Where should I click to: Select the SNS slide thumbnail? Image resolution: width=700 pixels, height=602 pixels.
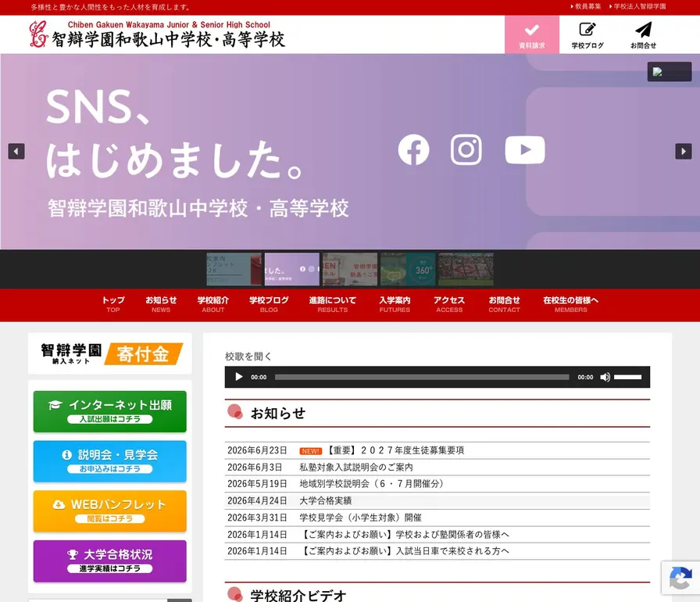click(292, 269)
